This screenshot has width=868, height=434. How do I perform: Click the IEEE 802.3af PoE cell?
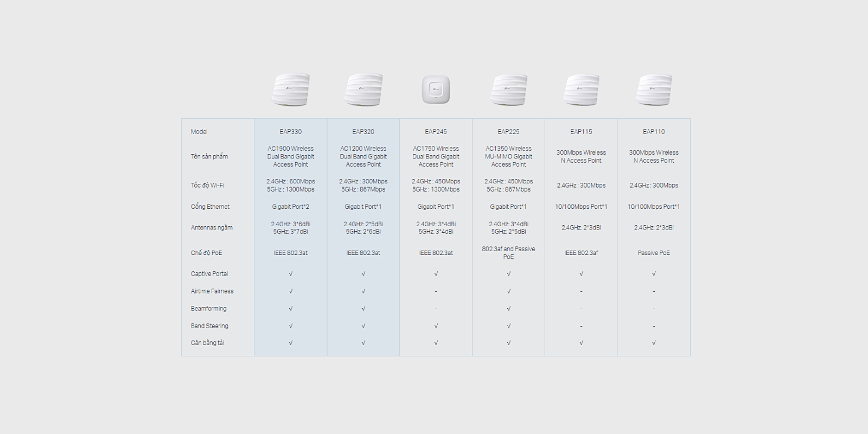coord(581,253)
